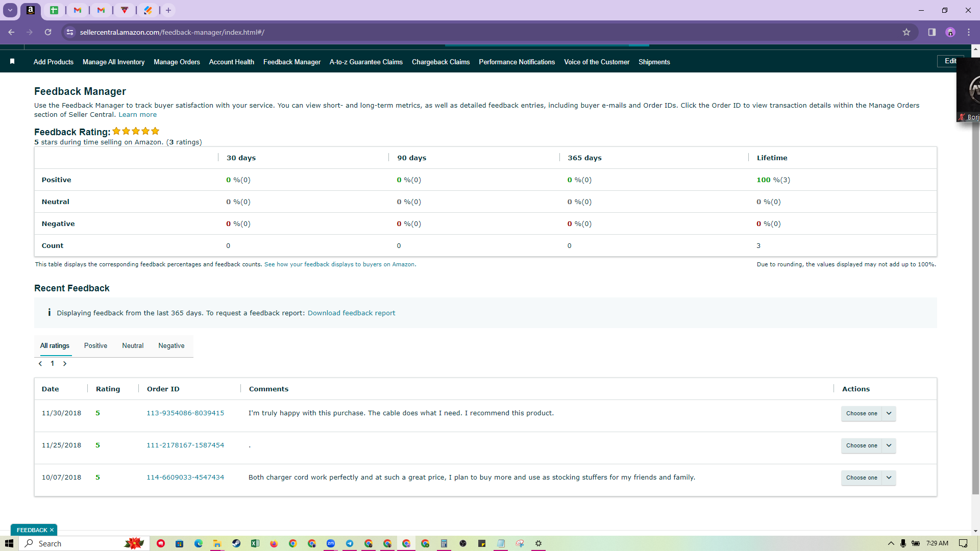Go to previous feedback page

point(40,364)
